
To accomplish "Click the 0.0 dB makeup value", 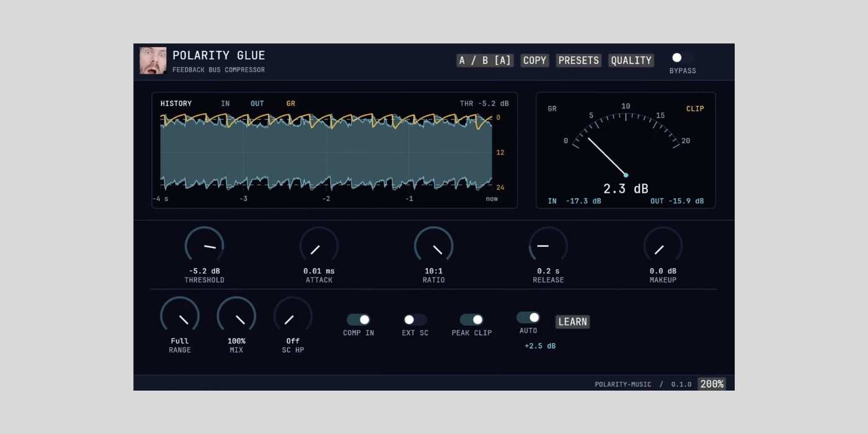I will 663,271.
